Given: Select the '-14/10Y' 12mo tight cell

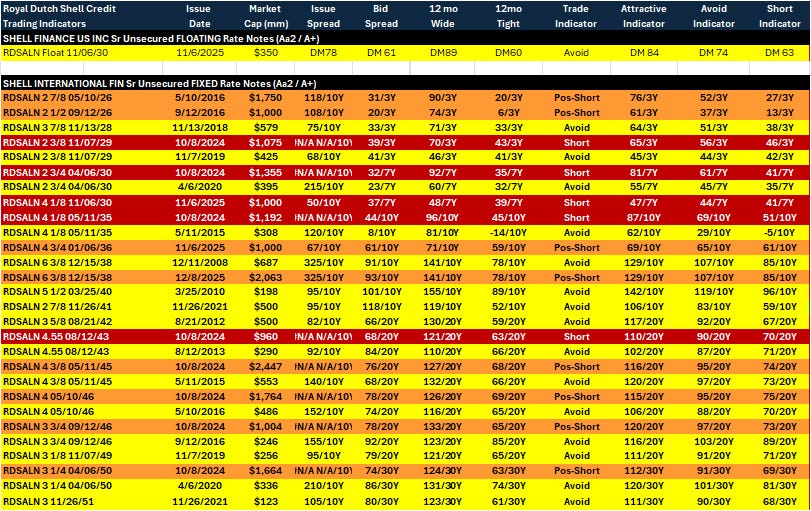Looking at the screenshot, I should (x=508, y=233).
